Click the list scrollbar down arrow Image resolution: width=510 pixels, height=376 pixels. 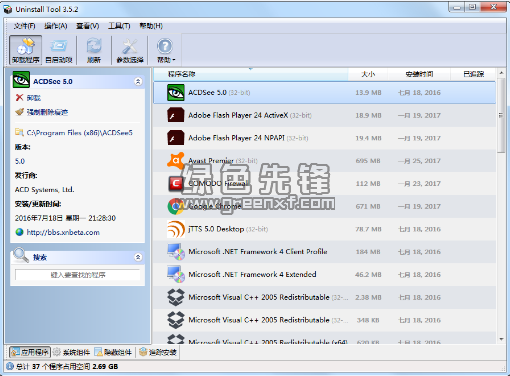click(501, 339)
